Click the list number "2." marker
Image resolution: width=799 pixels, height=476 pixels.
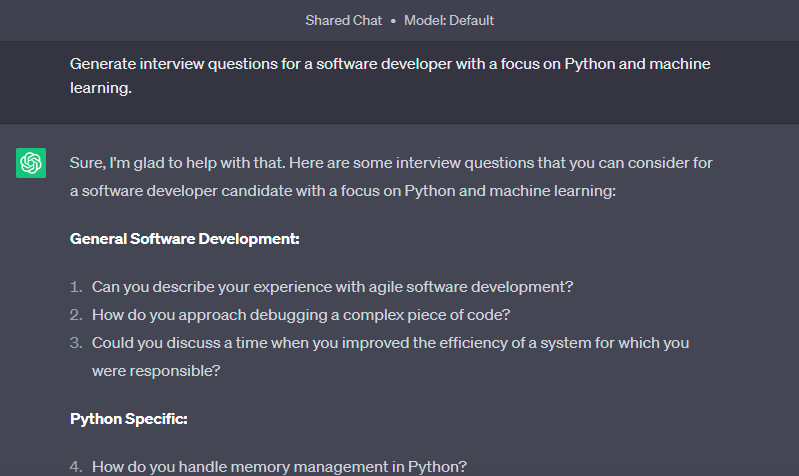click(76, 315)
